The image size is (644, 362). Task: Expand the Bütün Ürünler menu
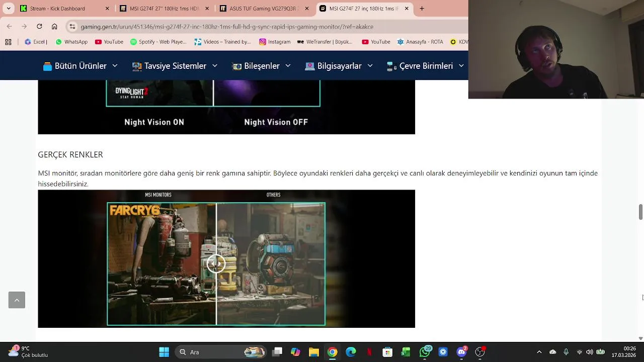80,66
